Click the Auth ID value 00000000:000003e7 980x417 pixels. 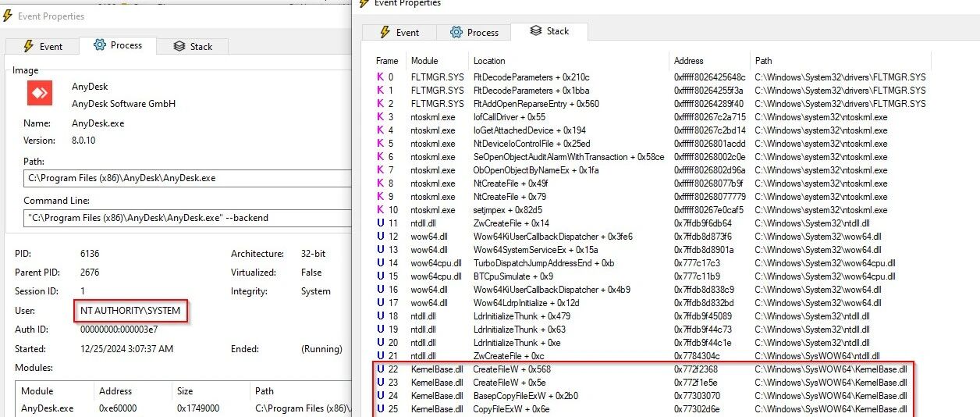(x=118, y=330)
